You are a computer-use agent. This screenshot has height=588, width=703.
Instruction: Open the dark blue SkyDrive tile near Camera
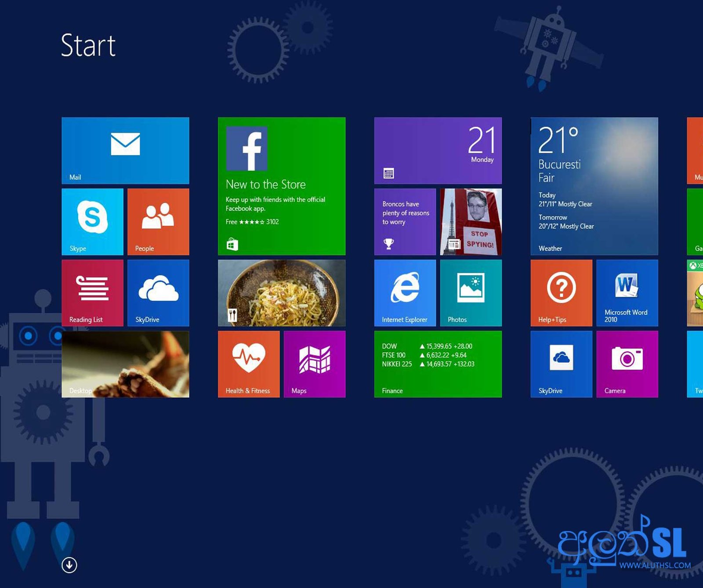pos(562,364)
